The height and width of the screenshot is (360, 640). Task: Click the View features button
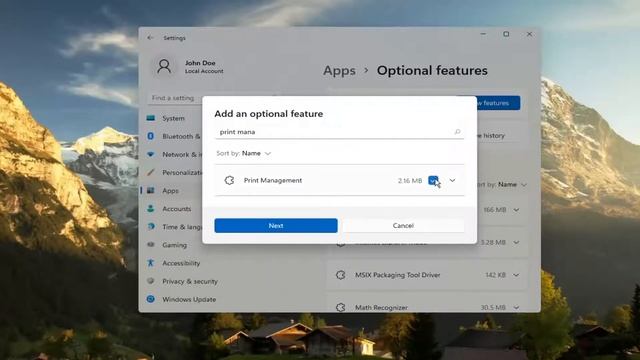[498, 103]
